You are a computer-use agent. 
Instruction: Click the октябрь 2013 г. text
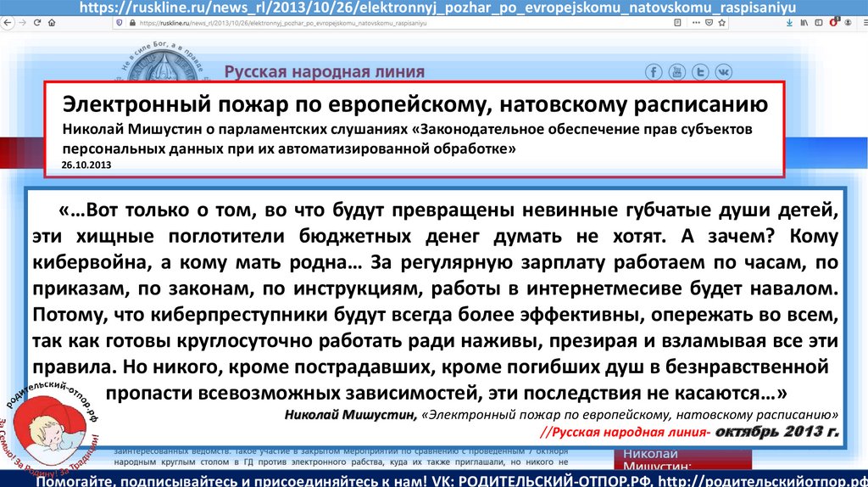(777, 432)
